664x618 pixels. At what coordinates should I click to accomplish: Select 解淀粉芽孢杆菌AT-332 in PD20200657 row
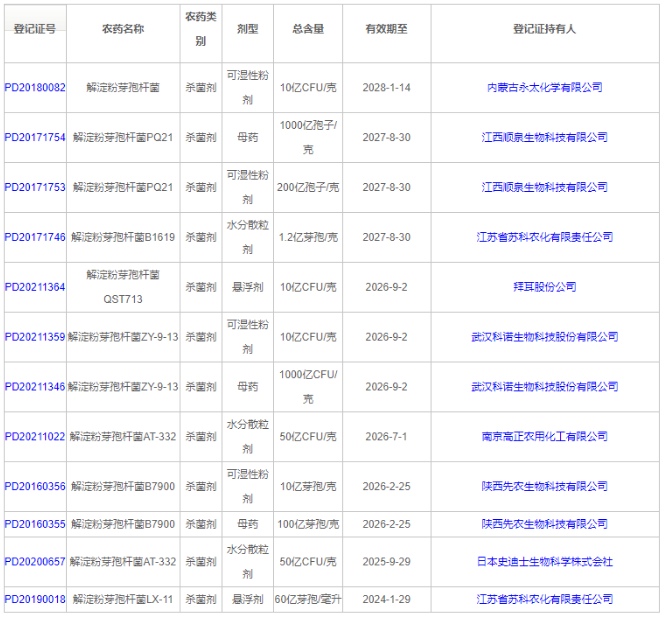[x=123, y=562]
